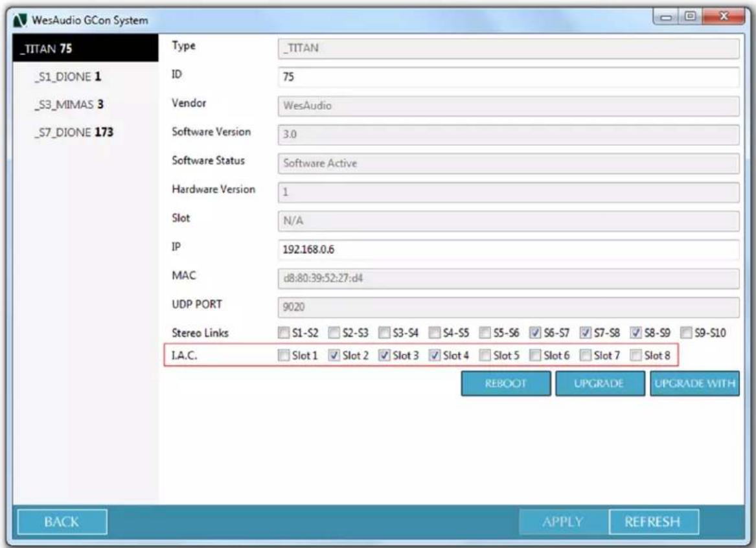Screen dimensions: 756x548
Task: Click the UPGRADE WITH button
Action: (x=694, y=383)
